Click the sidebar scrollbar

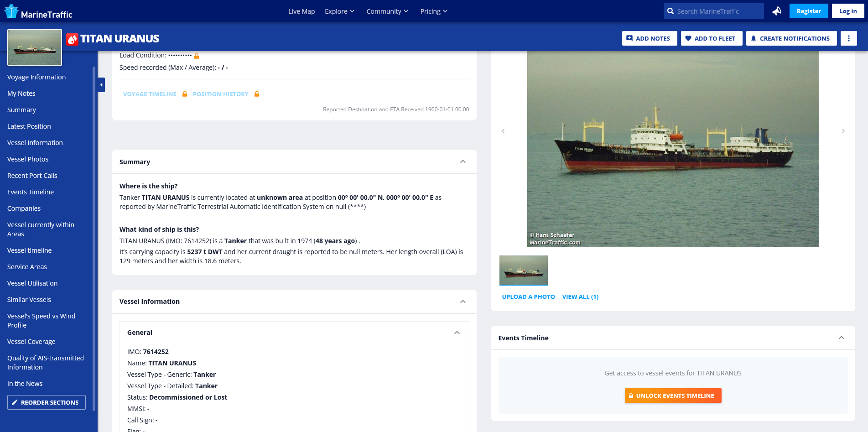[x=94, y=239]
